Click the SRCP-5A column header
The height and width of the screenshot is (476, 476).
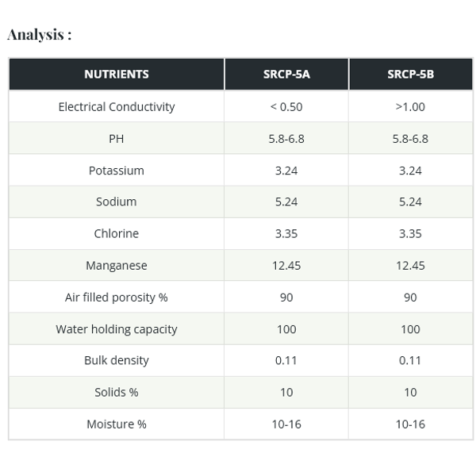point(286,75)
